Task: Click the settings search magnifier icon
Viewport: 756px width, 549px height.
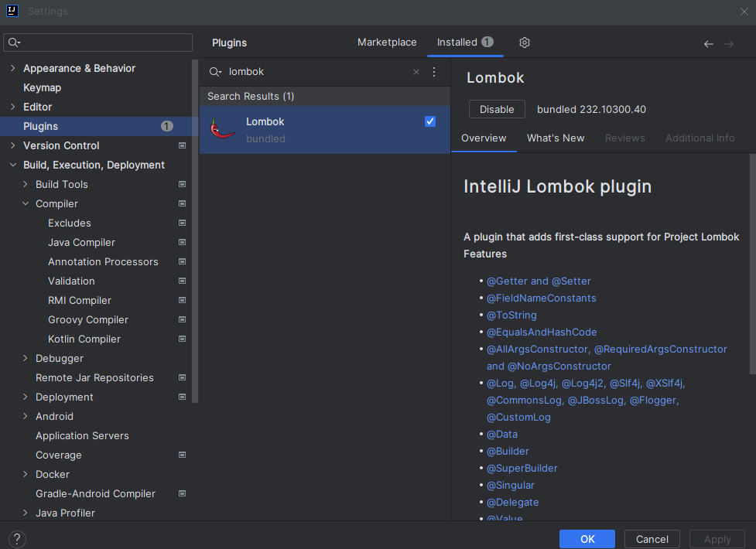Action: tap(15, 43)
